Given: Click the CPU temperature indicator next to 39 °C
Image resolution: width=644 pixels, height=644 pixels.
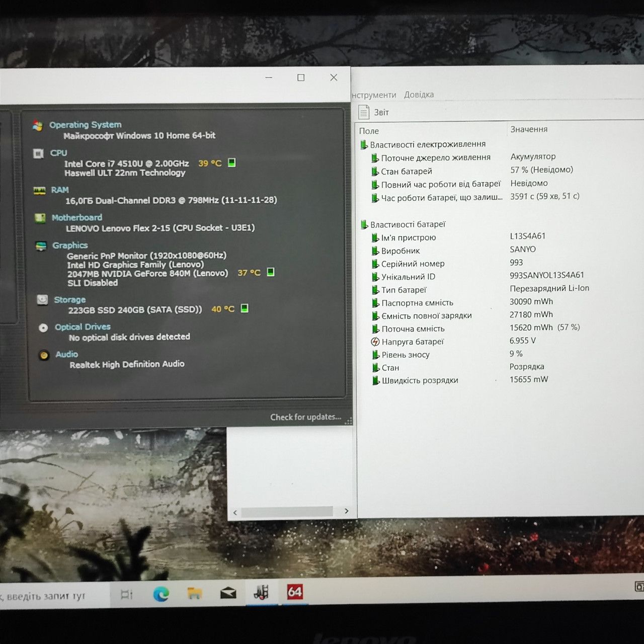Looking at the screenshot, I should pyautogui.click(x=231, y=163).
